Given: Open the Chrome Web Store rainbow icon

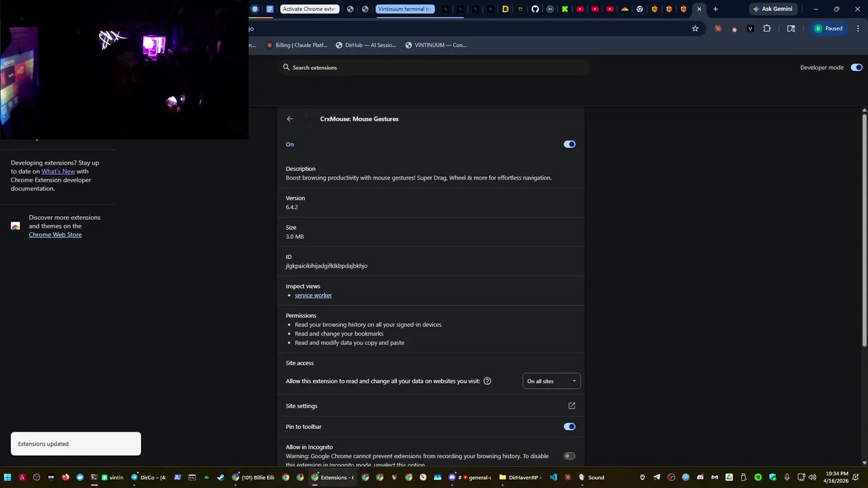Looking at the screenshot, I should pyautogui.click(x=15, y=226).
